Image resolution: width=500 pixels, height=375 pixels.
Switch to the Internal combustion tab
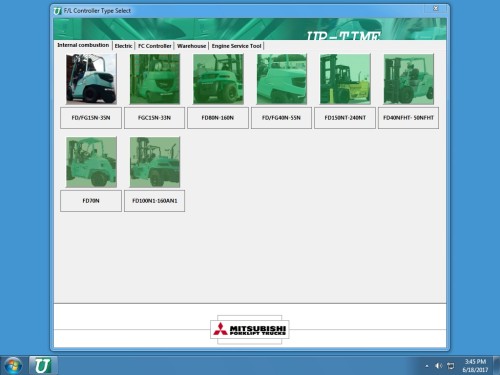pos(83,45)
